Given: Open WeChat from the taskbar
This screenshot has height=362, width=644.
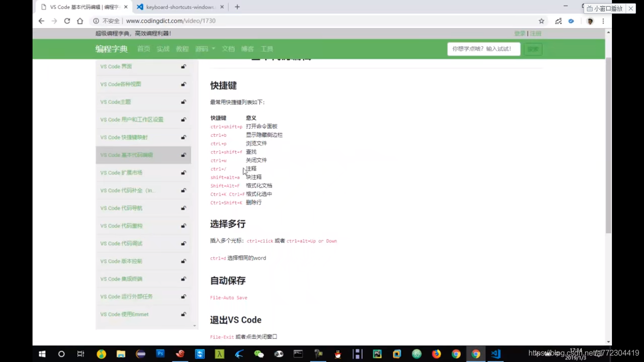Looking at the screenshot, I should pyautogui.click(x=259, y=354).
